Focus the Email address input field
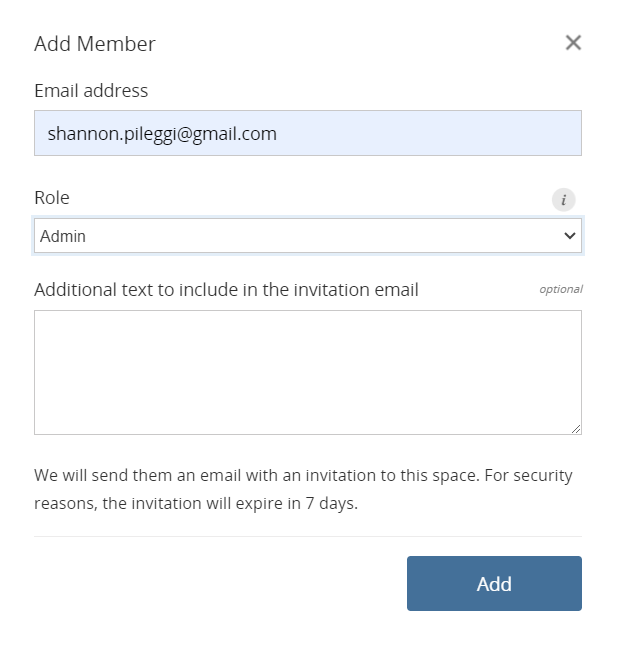 (x=308, y=133)
